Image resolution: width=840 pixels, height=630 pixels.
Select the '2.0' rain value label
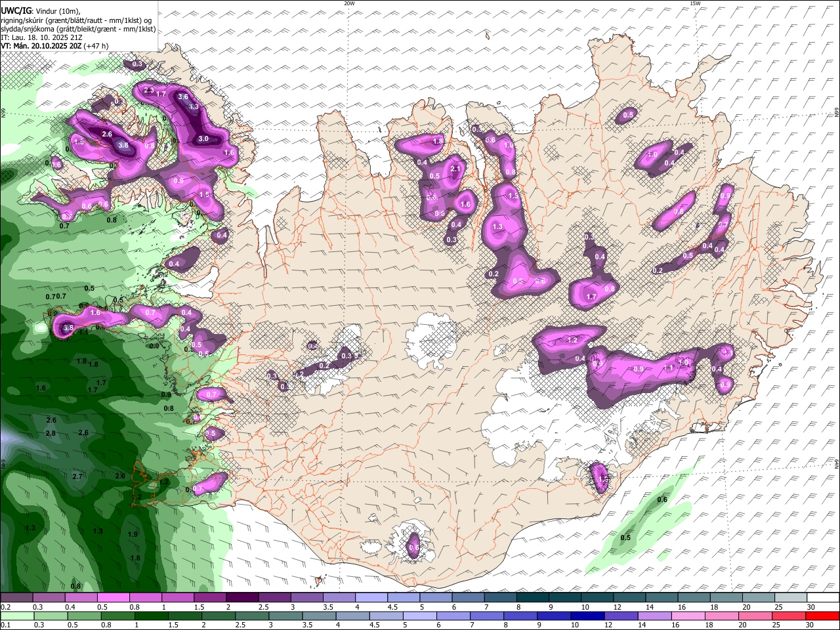(x=120, y=476)
